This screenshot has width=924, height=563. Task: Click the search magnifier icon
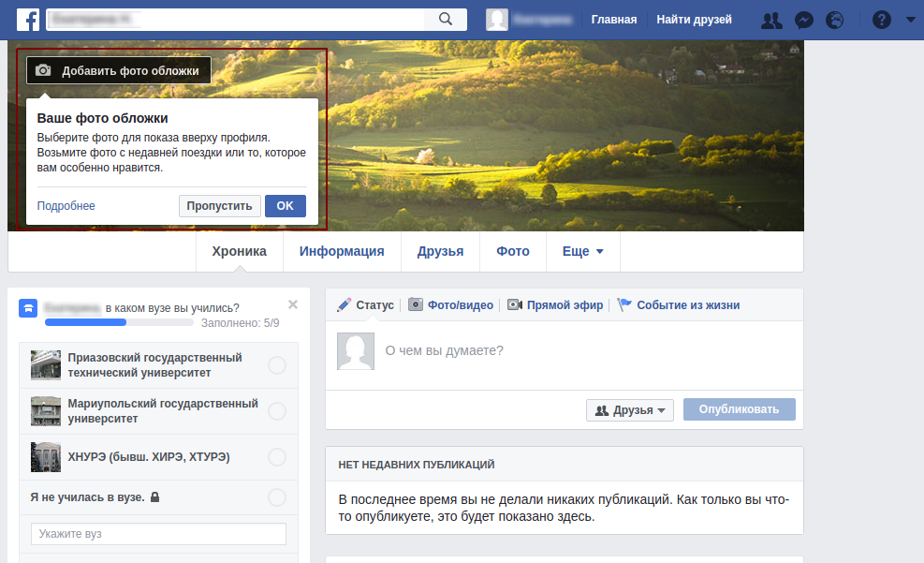[446, 20]
